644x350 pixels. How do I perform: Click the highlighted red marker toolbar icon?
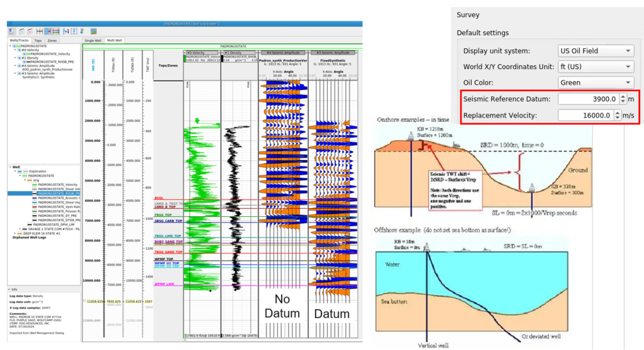click(48, 31)
